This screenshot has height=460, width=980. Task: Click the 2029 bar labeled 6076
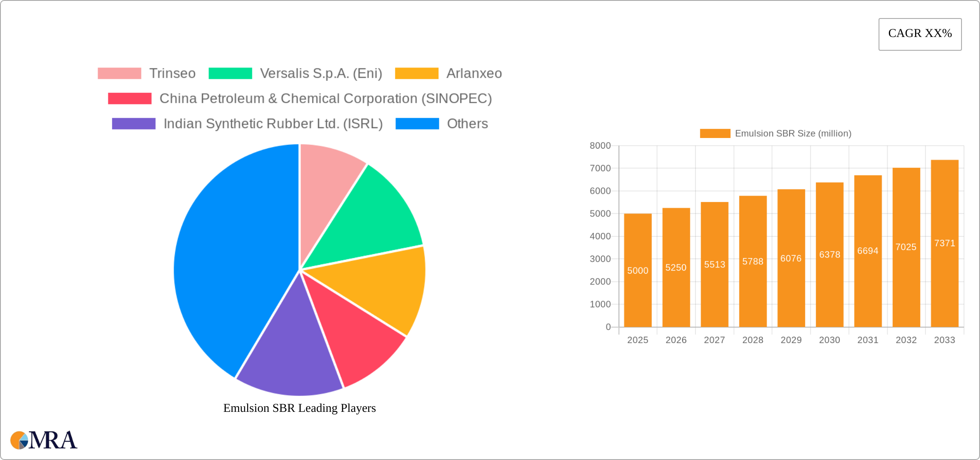pos(791,258)
